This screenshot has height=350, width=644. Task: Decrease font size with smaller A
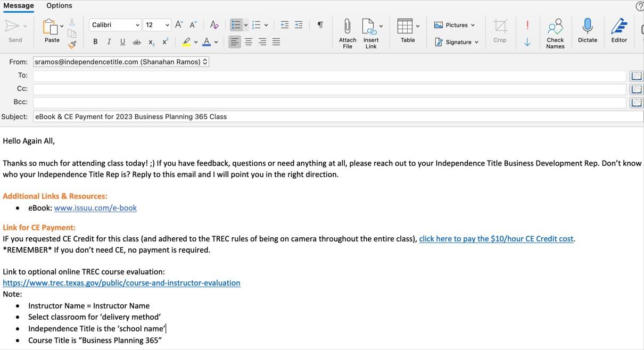pos(193,25)
